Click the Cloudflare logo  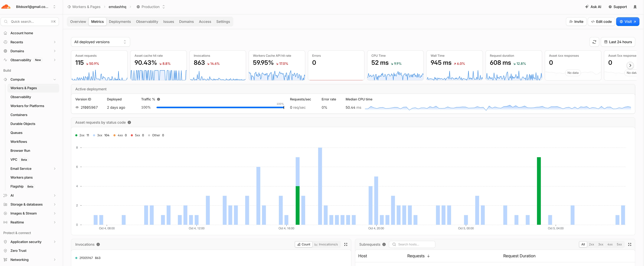pos(6,7)
